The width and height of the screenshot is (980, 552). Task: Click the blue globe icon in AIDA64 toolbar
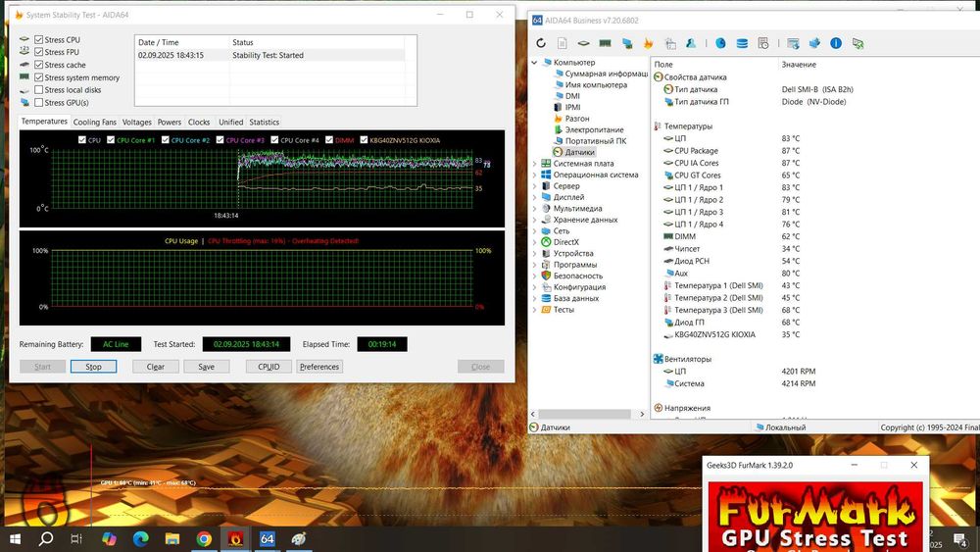(720, 43)
